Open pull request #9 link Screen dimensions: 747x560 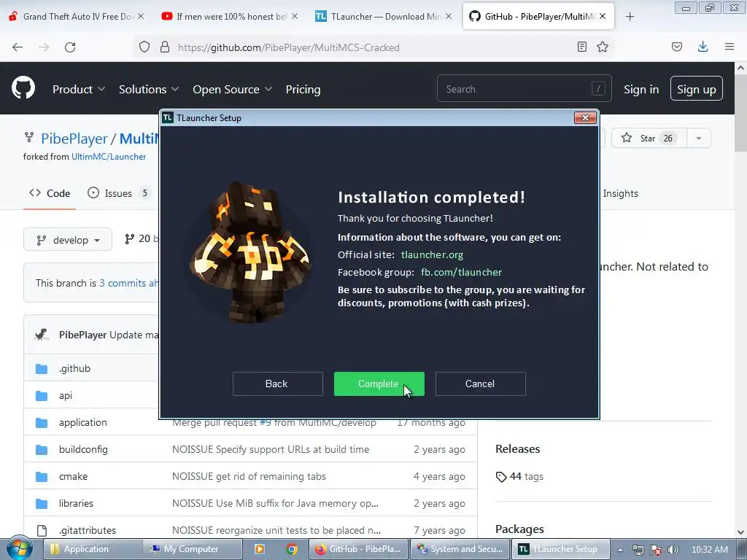[x=265, y=422]
